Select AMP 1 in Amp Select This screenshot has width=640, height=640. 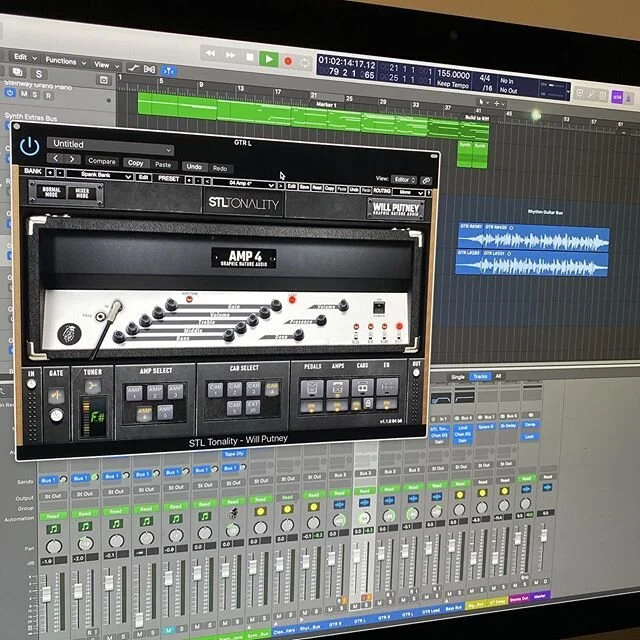[134, 392]
